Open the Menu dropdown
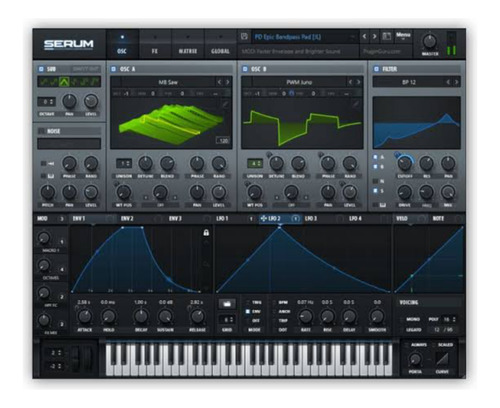 pyautogui.click(x=403, y=36)
